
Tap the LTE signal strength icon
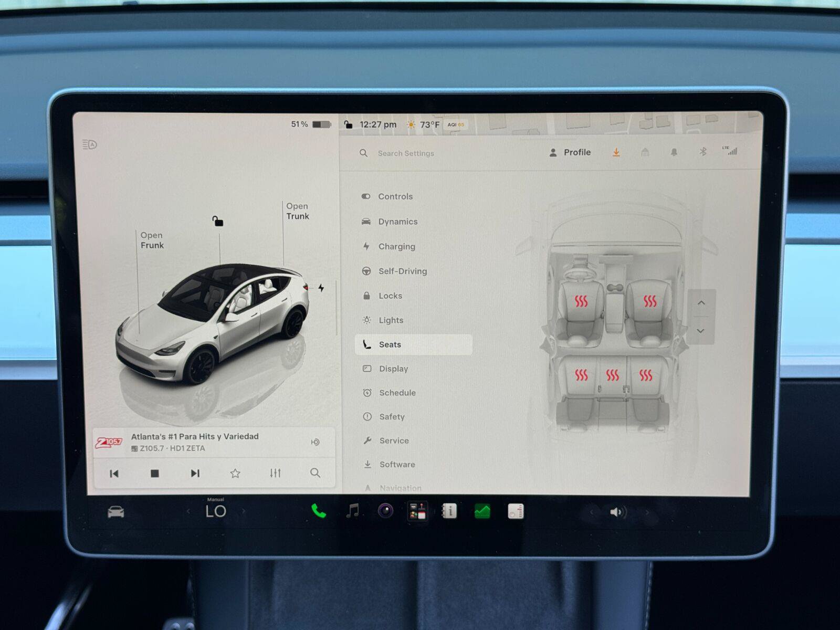point(730,151)
